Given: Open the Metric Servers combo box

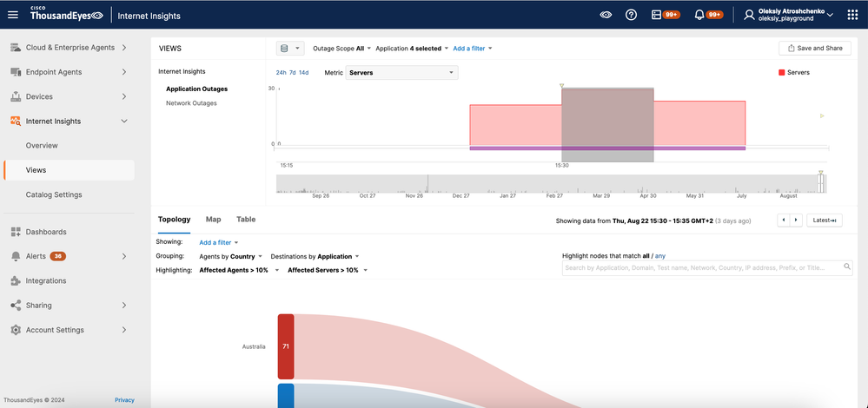Looking at the screenshot, I should coord(401,72).
